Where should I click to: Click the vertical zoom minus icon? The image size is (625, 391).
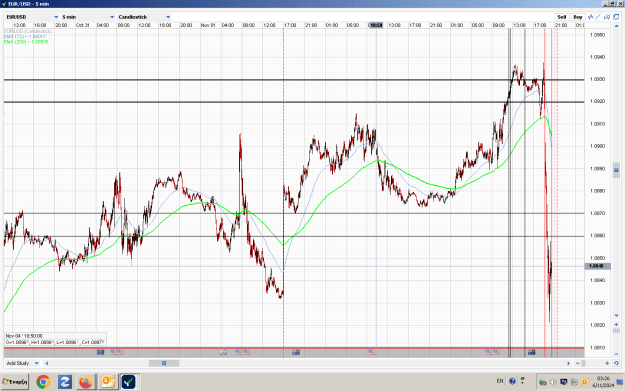pyautogui.click(x=616, y=354)
